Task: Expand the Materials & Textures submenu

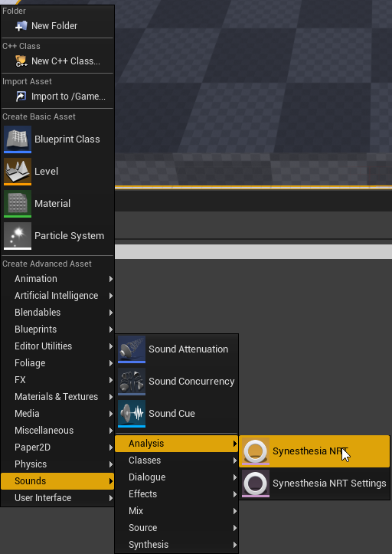Action: 57,397
